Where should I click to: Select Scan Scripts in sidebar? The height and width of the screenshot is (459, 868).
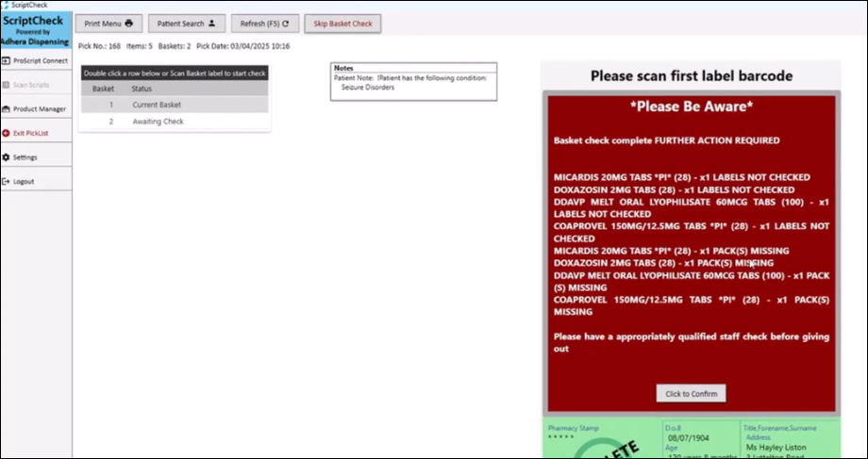click(36, 85)
